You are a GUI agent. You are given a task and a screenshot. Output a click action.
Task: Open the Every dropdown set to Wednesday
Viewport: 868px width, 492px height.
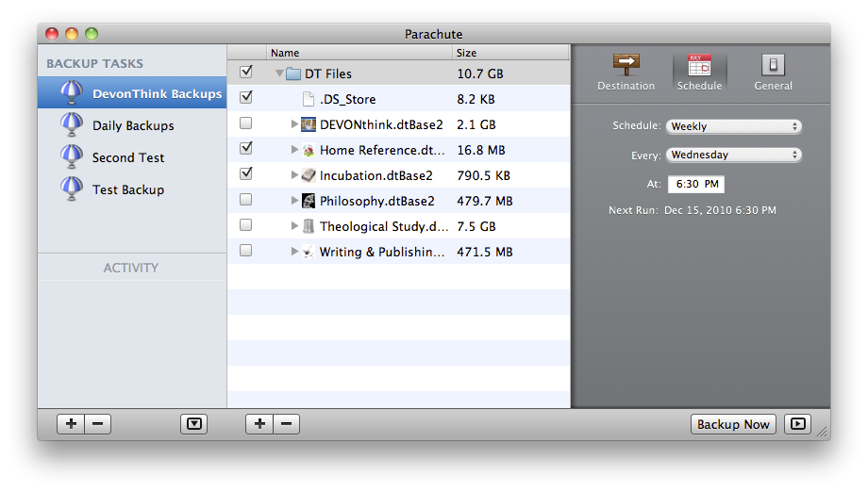[x=733, y=155]
